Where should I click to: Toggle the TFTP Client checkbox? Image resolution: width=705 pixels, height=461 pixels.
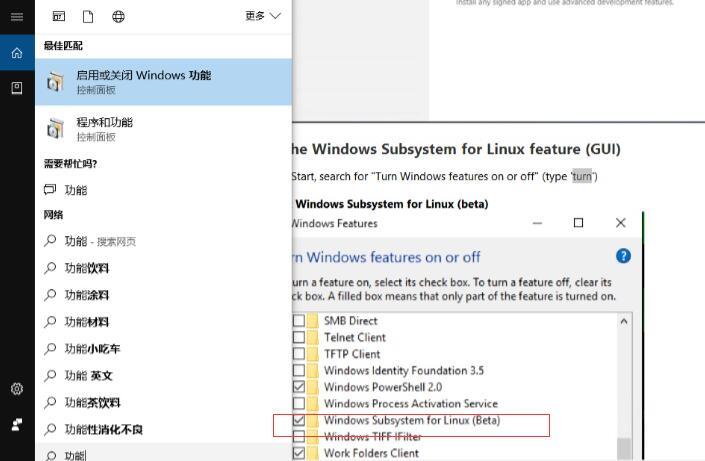(x=299, y=354)
